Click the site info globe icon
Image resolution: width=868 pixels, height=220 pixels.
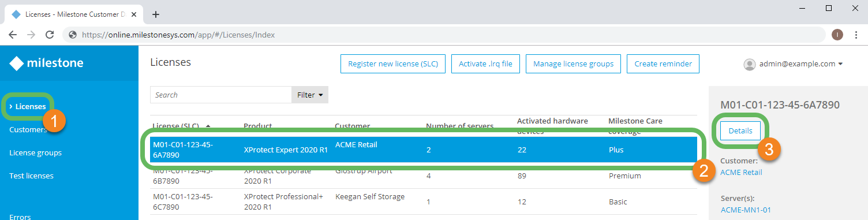(x=73, y=35)
